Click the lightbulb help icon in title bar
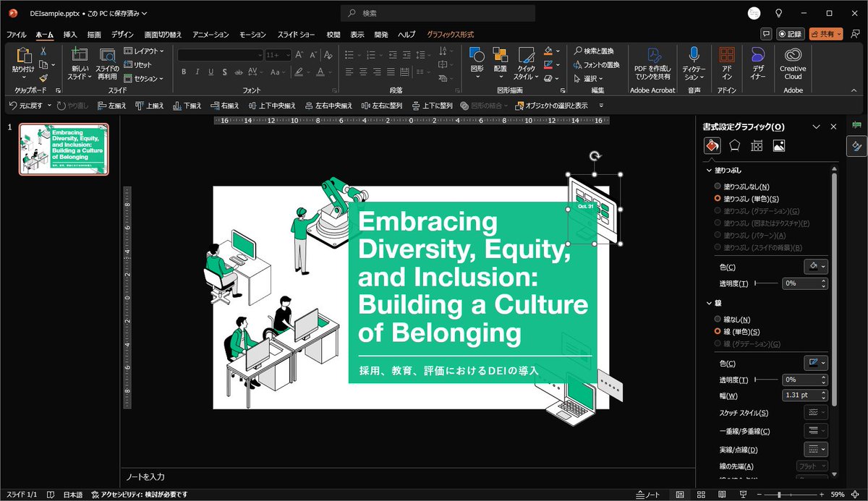 pyautogui.click(x=779, y=13)
